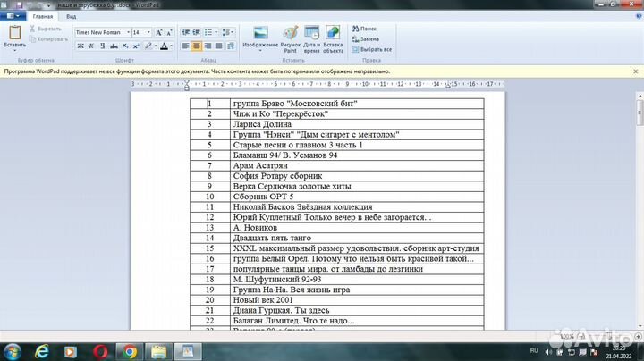644x361 pixels.
Task: Click the Рисунок Paint icon
Action: pos(291,38)
